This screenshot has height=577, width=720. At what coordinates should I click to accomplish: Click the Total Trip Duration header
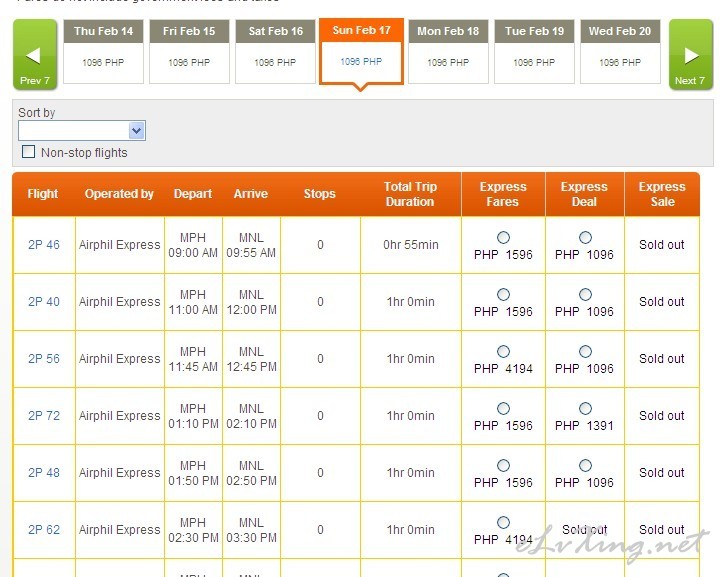point(410,194)
